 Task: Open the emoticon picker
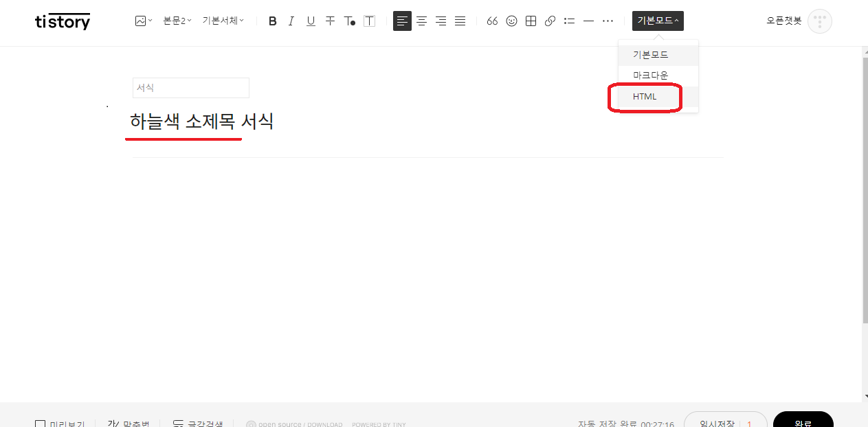tap(511, 21)
